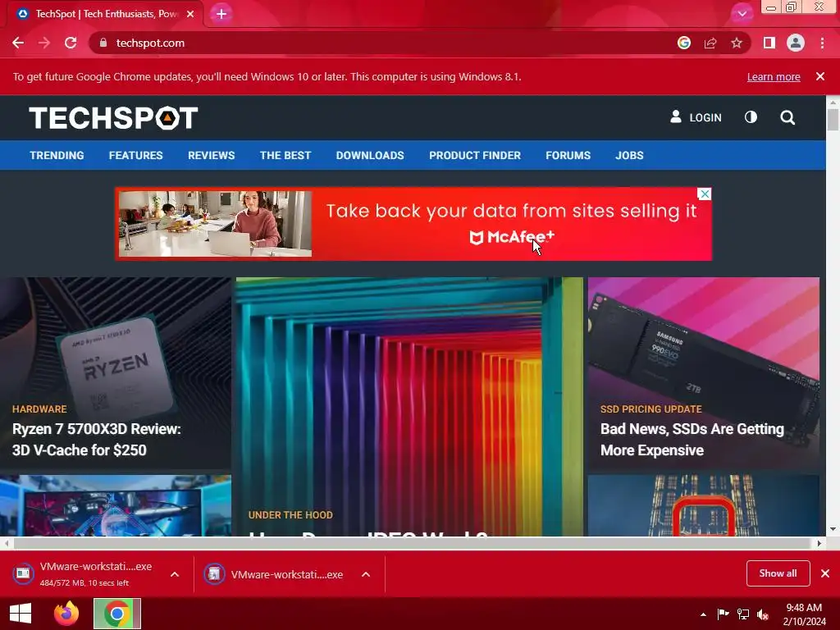Viewport: 840px width, 630px height.
Task: Open the side panel icon
Action: point(769,43)
